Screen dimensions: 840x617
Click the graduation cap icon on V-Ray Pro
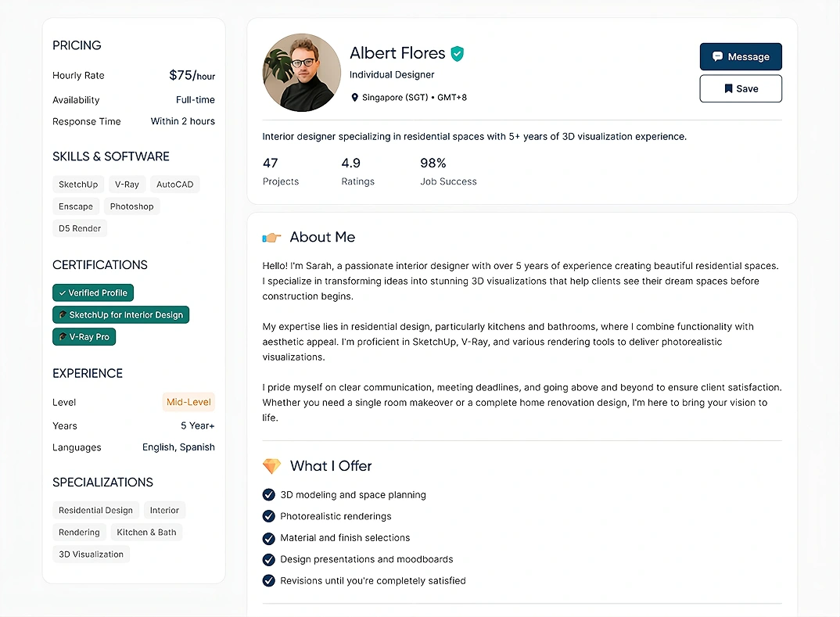(61, 337)
